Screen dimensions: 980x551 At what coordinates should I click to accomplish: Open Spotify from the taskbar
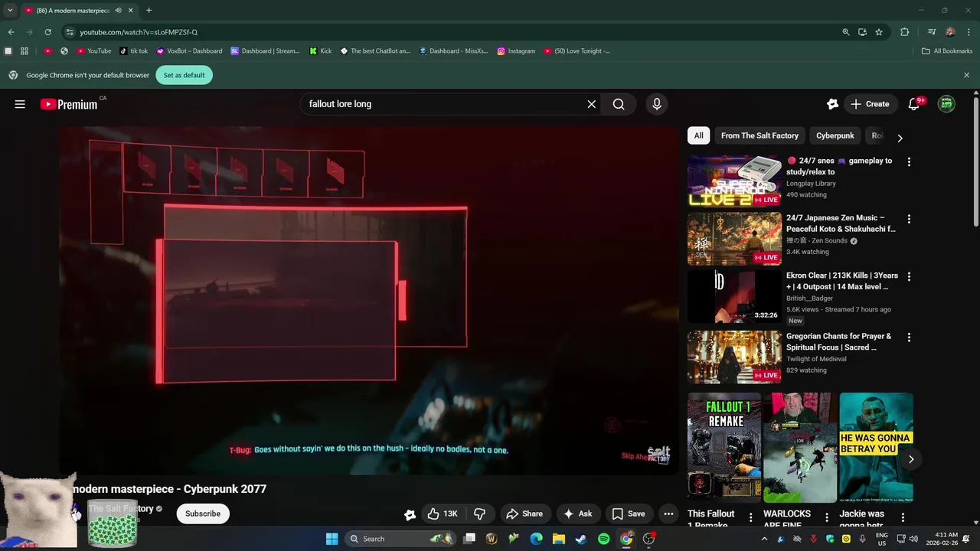point(603,539)
